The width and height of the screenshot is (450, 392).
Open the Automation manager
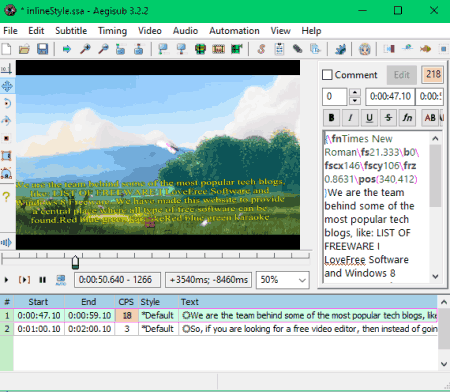click(340, 49)
